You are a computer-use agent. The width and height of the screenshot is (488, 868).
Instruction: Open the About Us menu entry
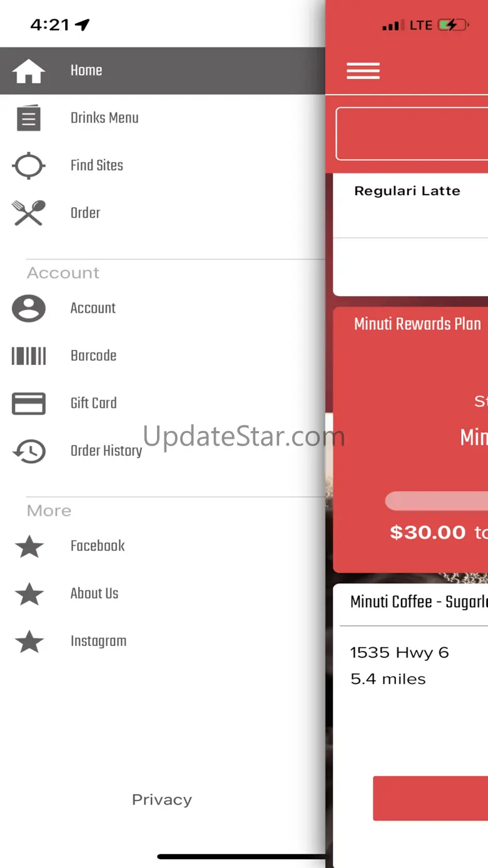(163, 594)
